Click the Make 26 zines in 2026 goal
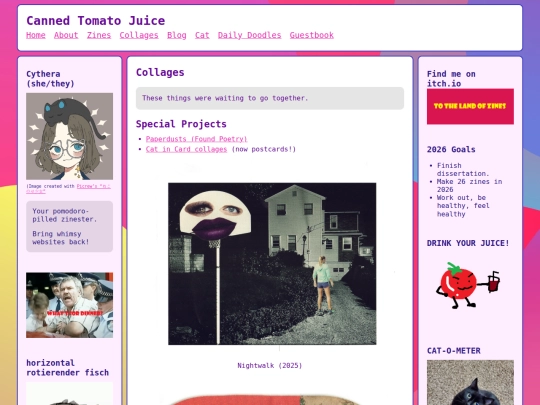Image resolution: width=540 pixels, height=405 pixels. (x=469, y=186)
